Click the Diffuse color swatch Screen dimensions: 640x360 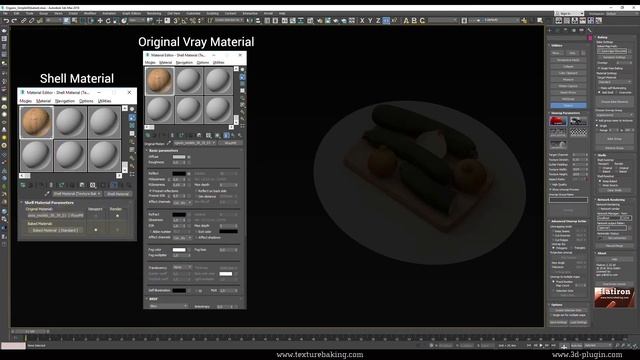[x=179, y=157]
